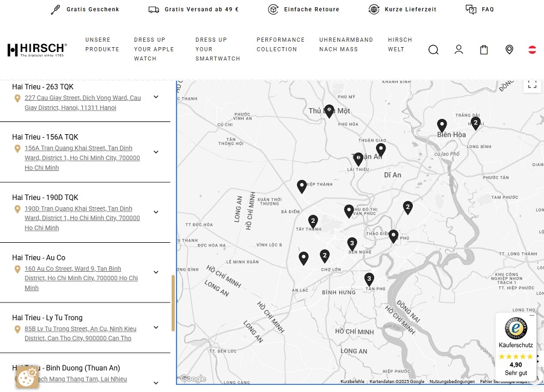Screen dimensions: 544x392
Task: Open the user account icon
Action: [x=459, y=50]
